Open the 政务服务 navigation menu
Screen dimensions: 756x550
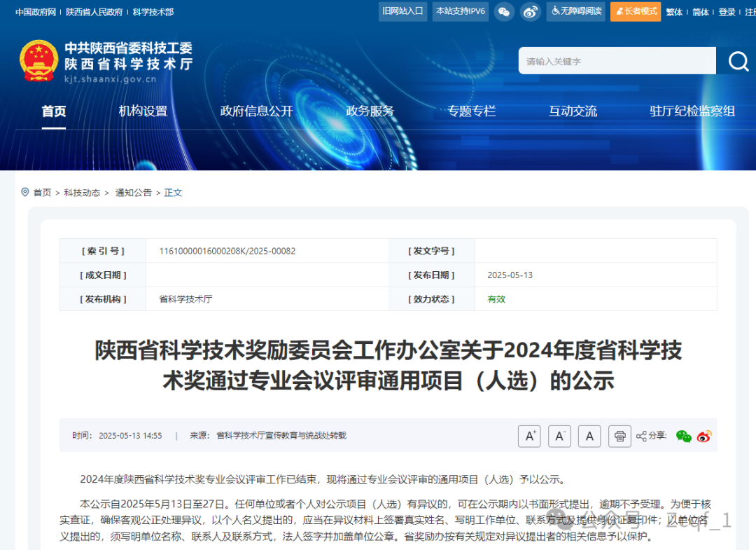coord(370,111)
